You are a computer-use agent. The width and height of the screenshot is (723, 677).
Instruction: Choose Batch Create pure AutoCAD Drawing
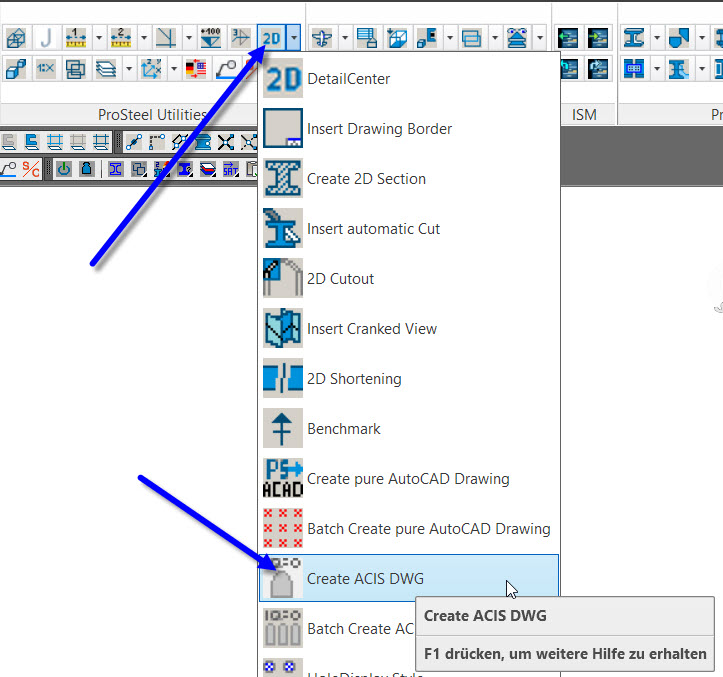click(x=409, y=529)
